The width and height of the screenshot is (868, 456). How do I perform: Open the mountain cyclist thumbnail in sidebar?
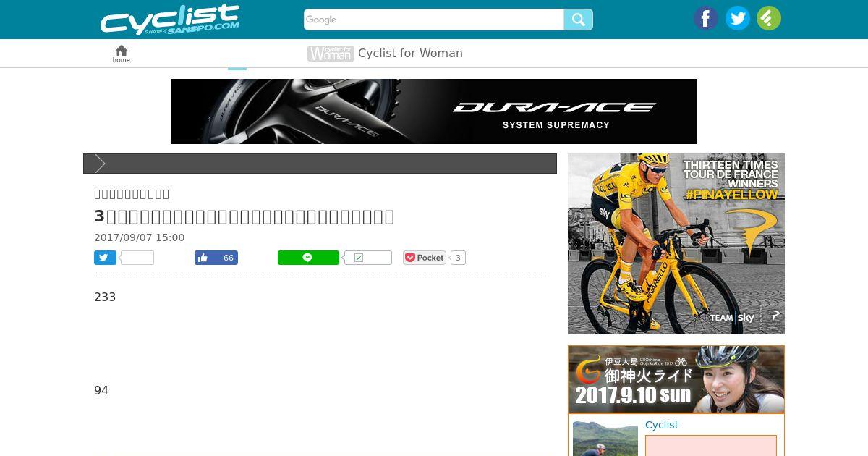(x=605, y=438)
